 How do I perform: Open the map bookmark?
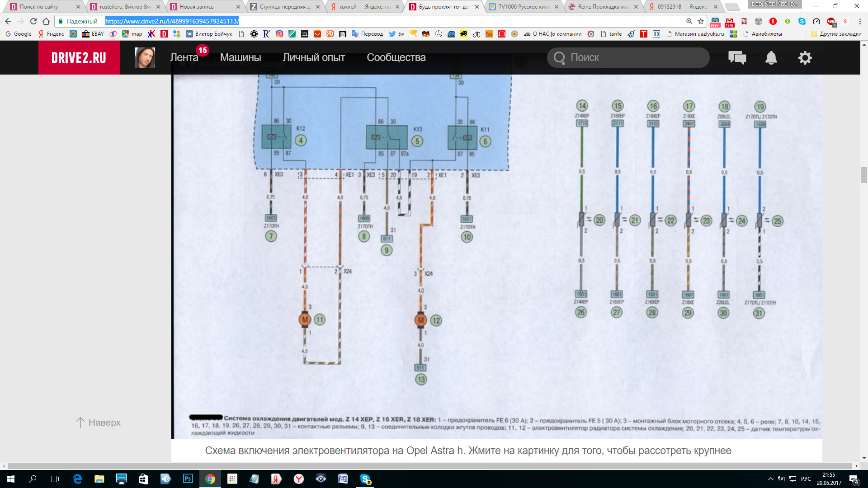(132, 34)
